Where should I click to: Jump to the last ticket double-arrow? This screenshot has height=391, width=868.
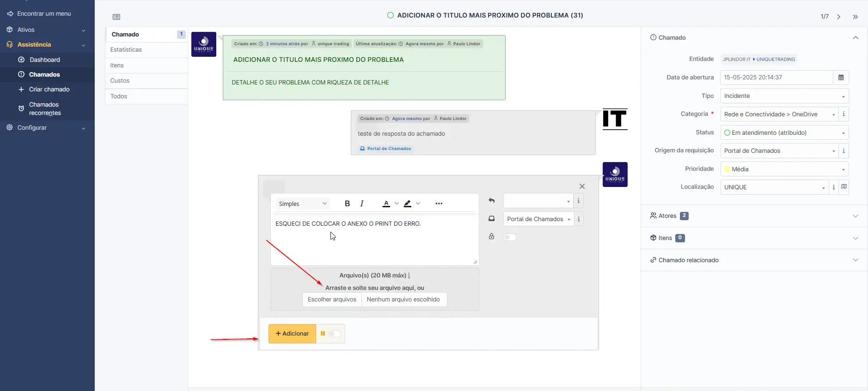click(x=855, y=17)
